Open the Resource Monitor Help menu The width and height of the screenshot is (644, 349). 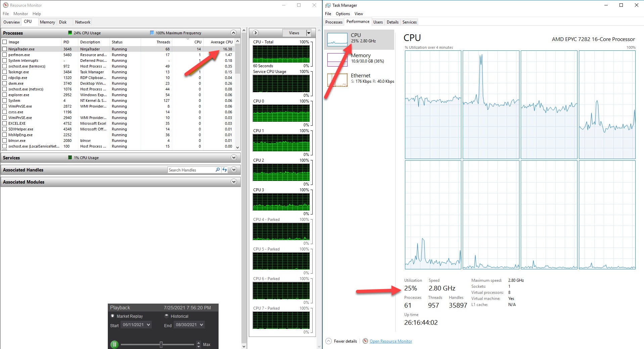[x=37, y=14]
